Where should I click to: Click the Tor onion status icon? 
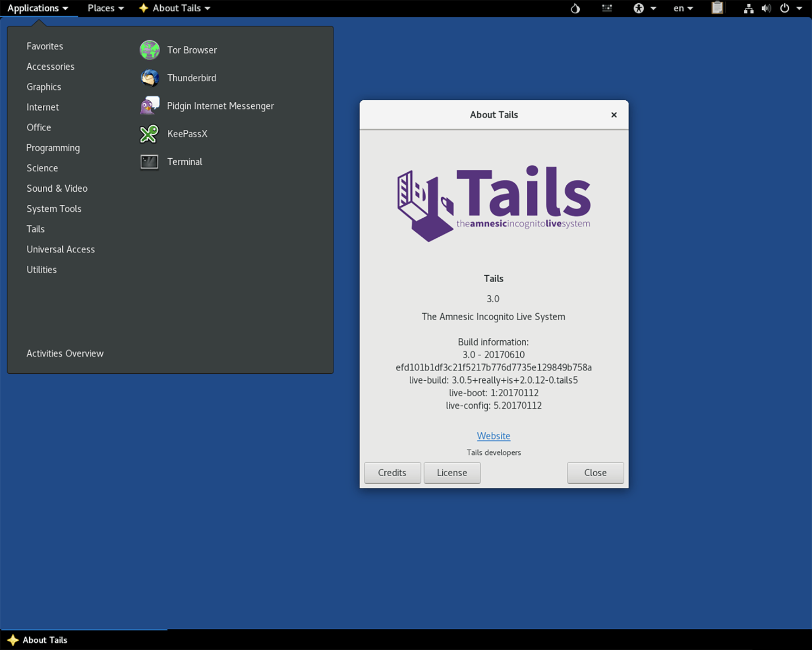pos(575,8)
